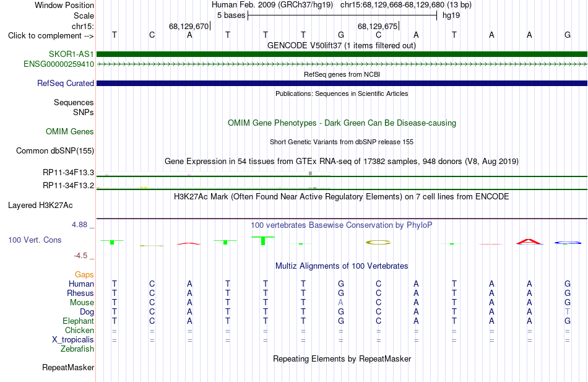588x382 pixels.
Task: Click the faded A mismatch in Mouse row
Action: point(340,303)
